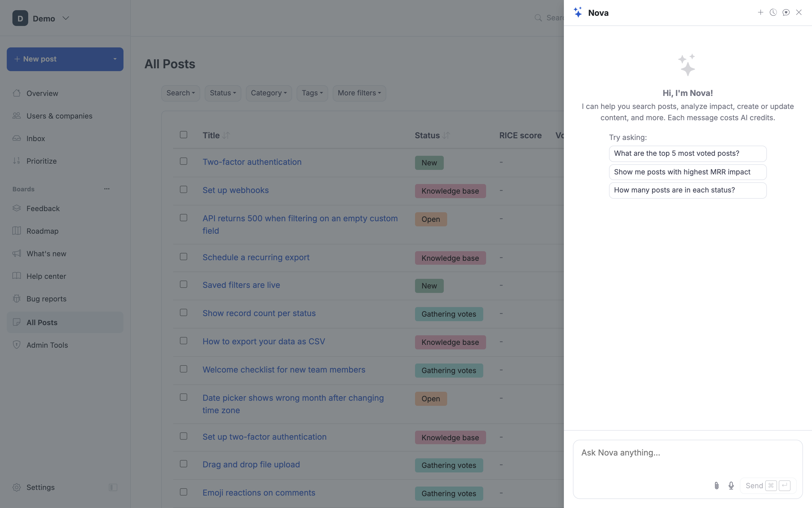812x508 pixels.
Task: Click the Admin Tools shield icon
Action: pos(16,345)
